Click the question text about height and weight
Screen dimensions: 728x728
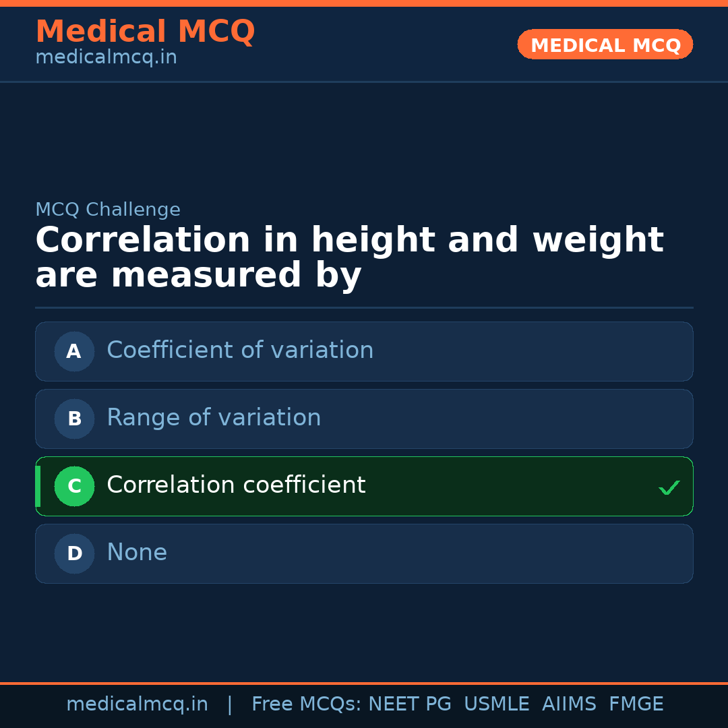point(349,258)
